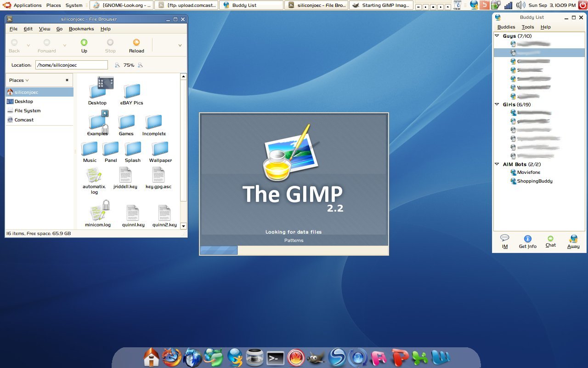This screenshot has height=368, width=588.
Task: Open the Back history dropdown arrow
Action: coord(28,46)
